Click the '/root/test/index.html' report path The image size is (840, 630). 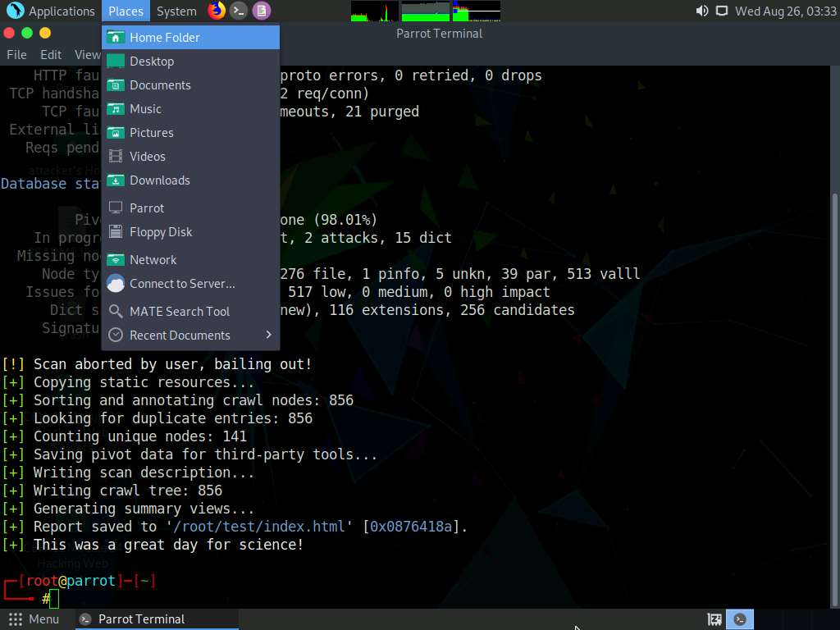(x=258, y=527)
